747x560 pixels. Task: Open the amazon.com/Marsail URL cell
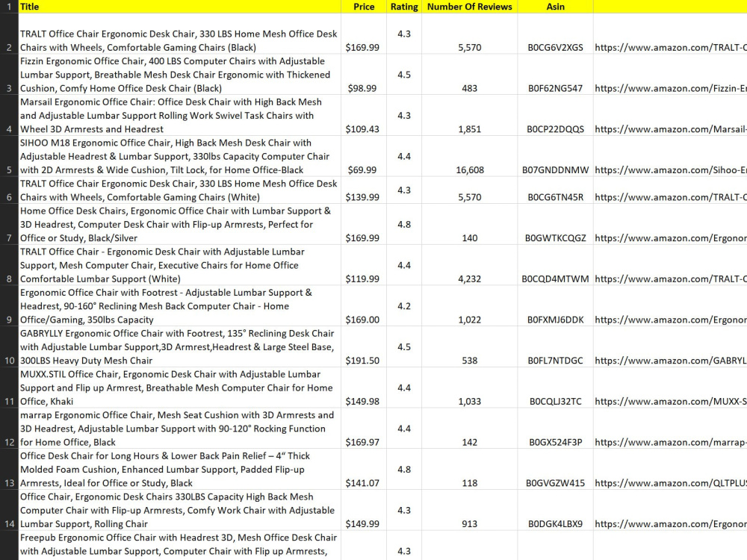pyautogui.click(x=670, y=115)
